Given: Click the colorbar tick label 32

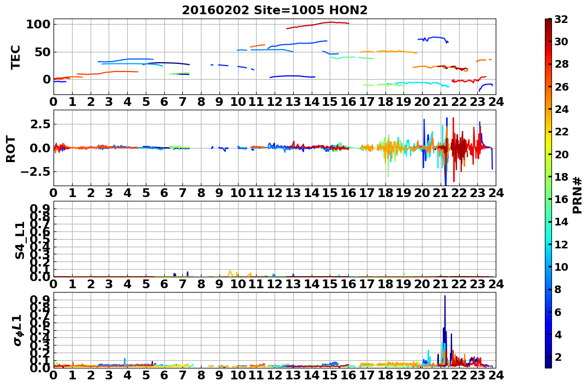Looking at the screenshot, I should [x=561, y=19].
